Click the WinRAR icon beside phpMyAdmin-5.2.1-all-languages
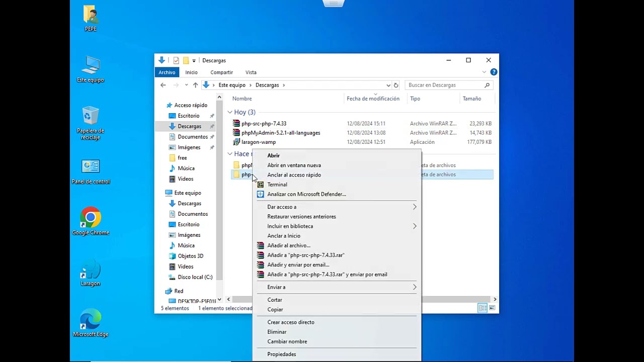Image resolution: width=644 pixels, height=362 pixels. 236,133
